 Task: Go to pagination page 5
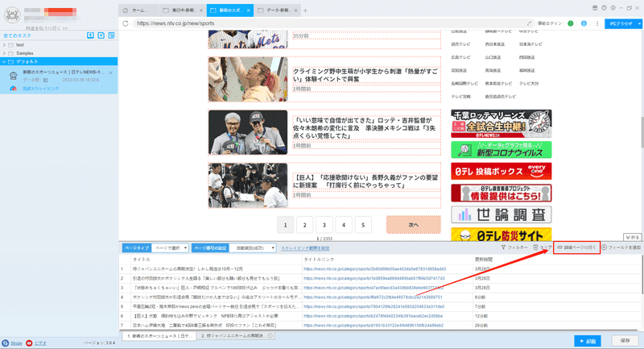(363, 225)
